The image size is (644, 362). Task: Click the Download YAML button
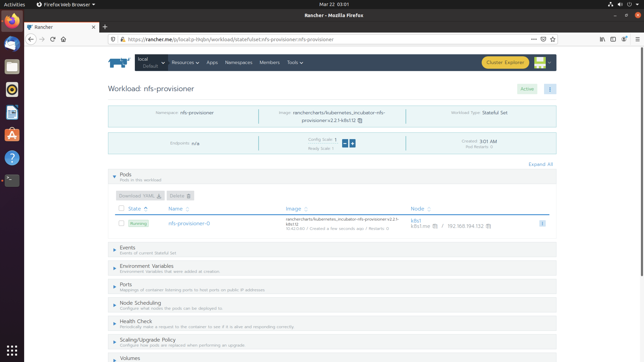click(139, 196)
